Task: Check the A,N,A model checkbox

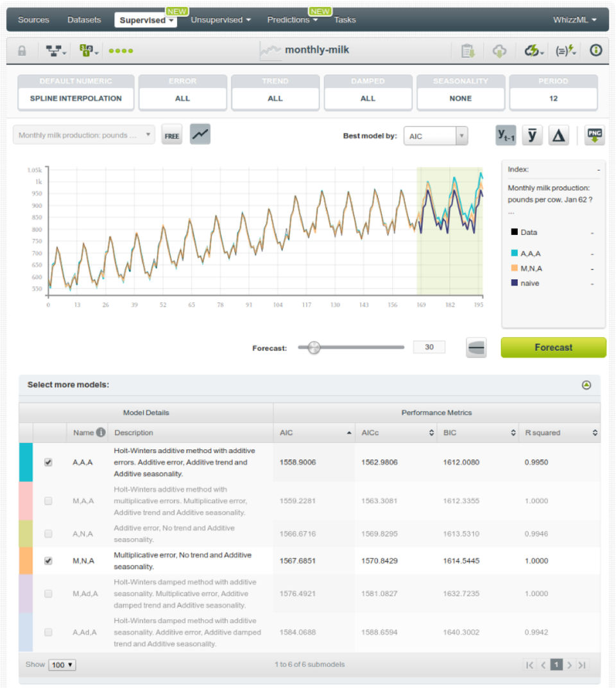Action: pyautogui.click(x=48, y=533)
